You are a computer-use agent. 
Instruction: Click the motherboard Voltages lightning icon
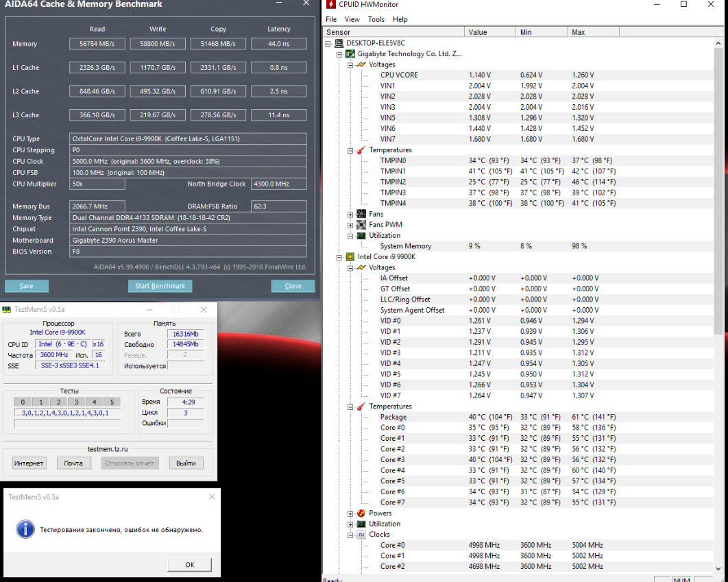(361, 64)
